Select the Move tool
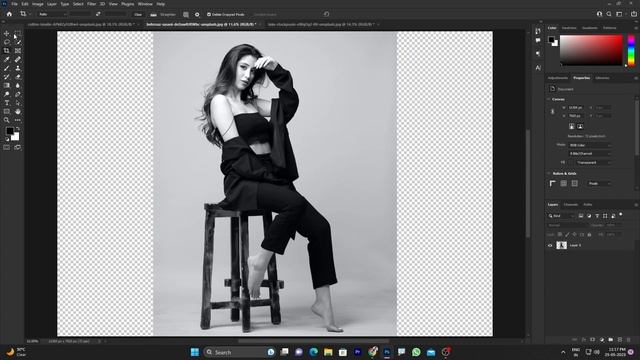Image resolution: width=640 pixels, height=360 pixels. coord(7,33)
